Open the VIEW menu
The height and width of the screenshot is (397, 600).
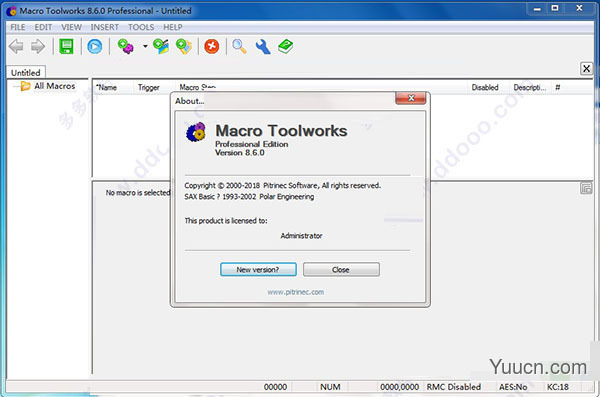[72, 27]
